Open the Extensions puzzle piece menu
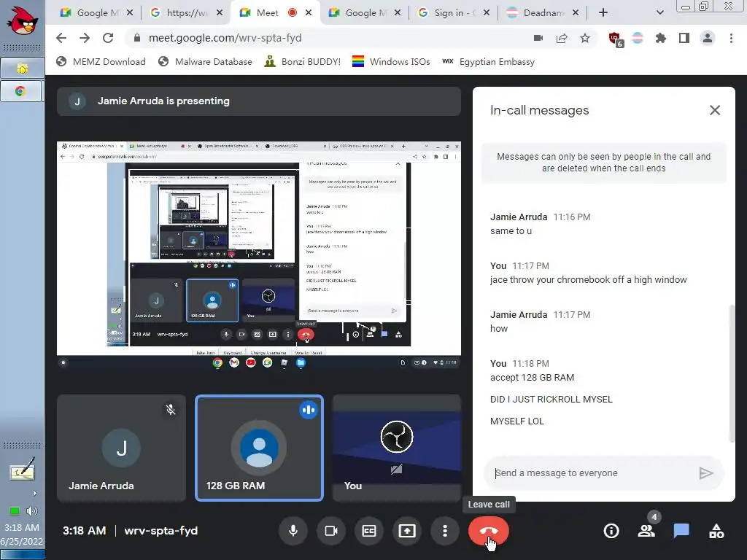The height and width of the screenshot is (560, 747). point(661,38)
